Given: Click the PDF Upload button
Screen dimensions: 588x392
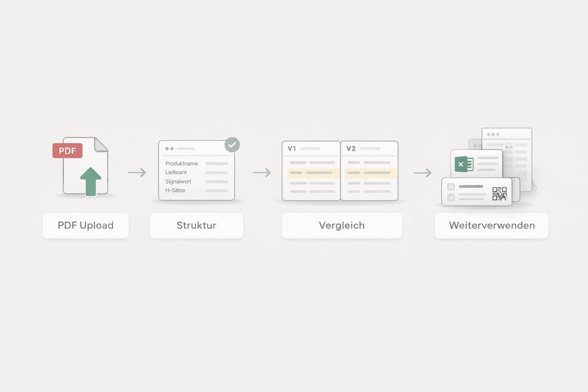Looking at the screenshot, I should tap(85, 225).
